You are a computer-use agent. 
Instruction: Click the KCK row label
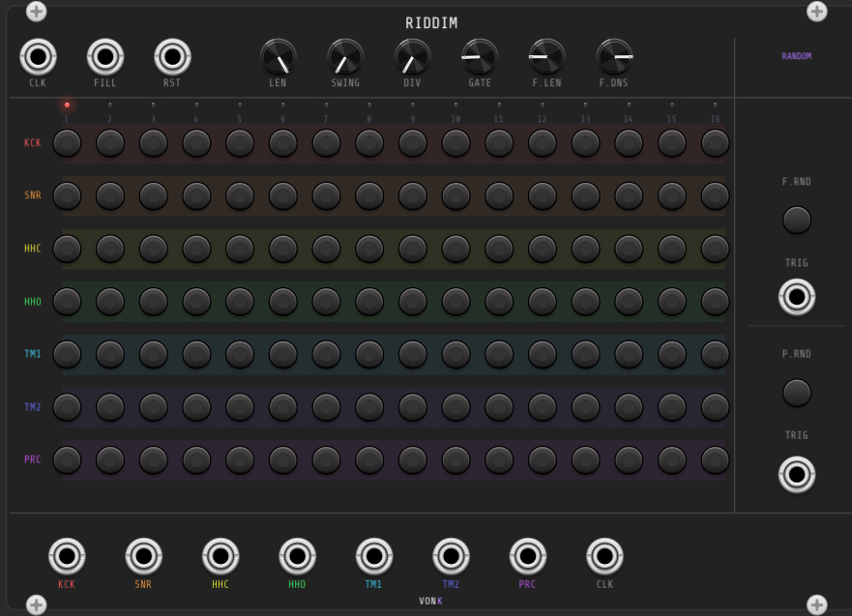tap(33, 143)
